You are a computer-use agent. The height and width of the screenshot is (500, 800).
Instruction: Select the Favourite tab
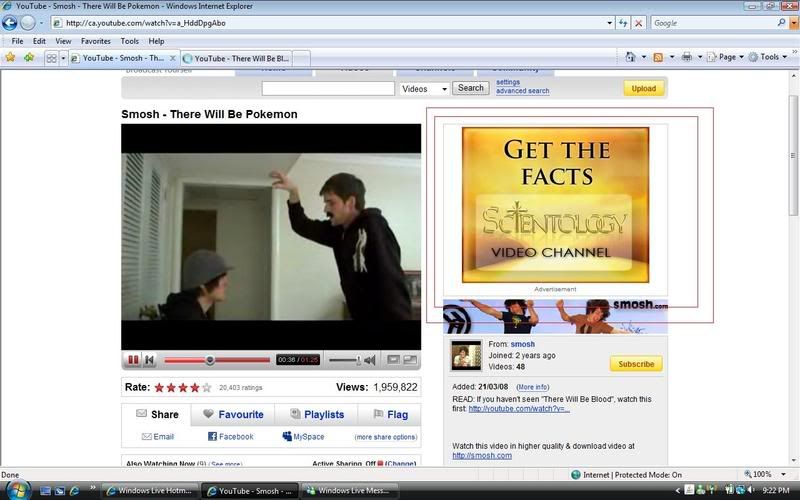(x=233, y=414)
